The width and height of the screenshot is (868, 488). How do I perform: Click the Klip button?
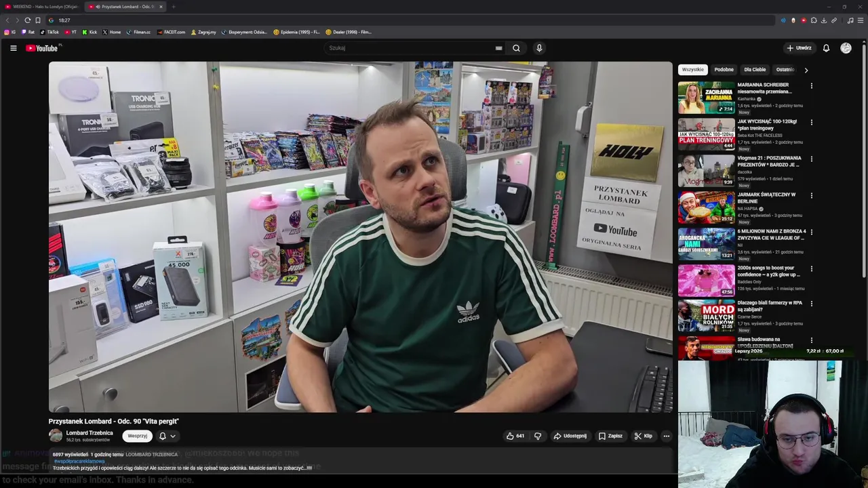point(643,436)
